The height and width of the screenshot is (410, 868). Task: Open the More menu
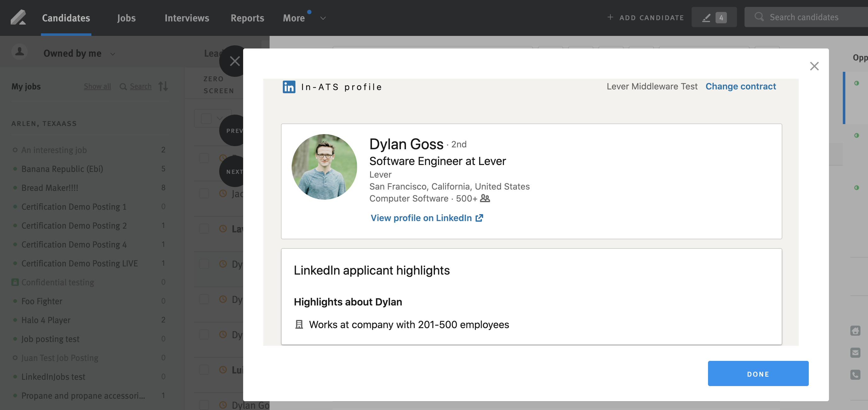click(294, 18)
